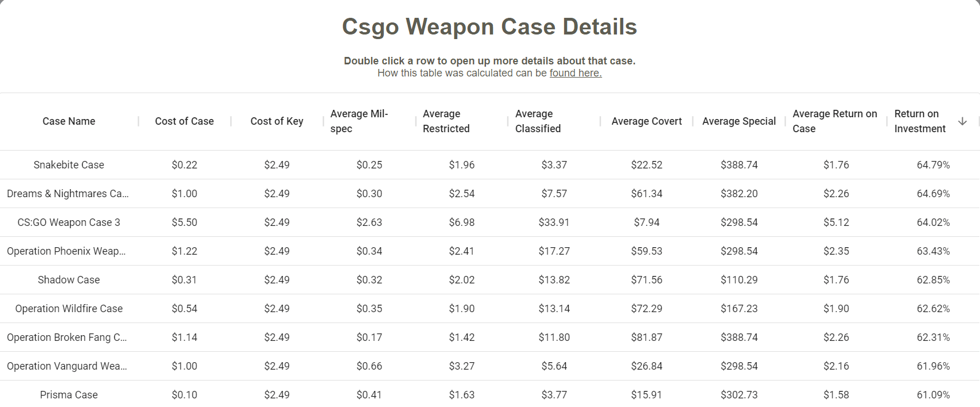Select the Shadow Case row

coord(490,280)
